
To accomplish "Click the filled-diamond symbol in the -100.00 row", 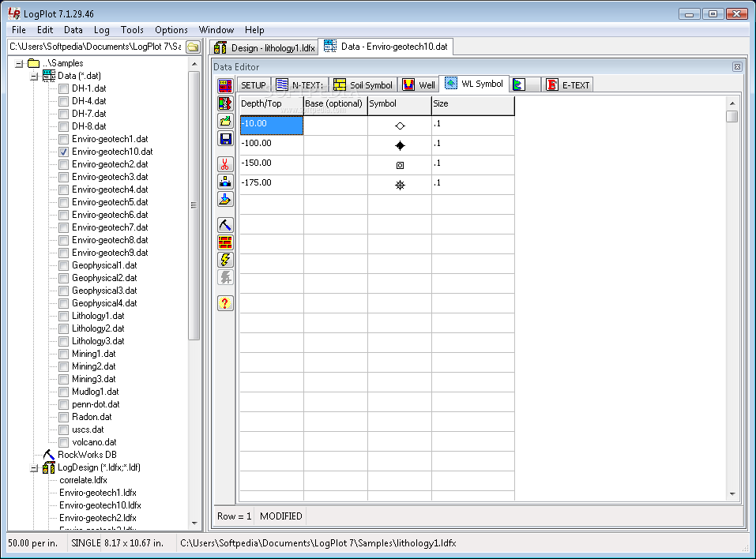I will pos(400,145).
